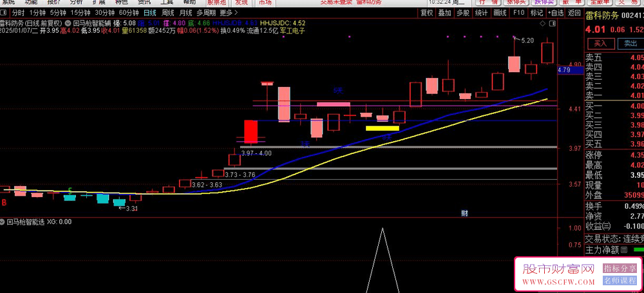This screenshot has height=293, width=644.
Task: Click the 雷科防务 stock name in side panel
Action: [603, 15]
